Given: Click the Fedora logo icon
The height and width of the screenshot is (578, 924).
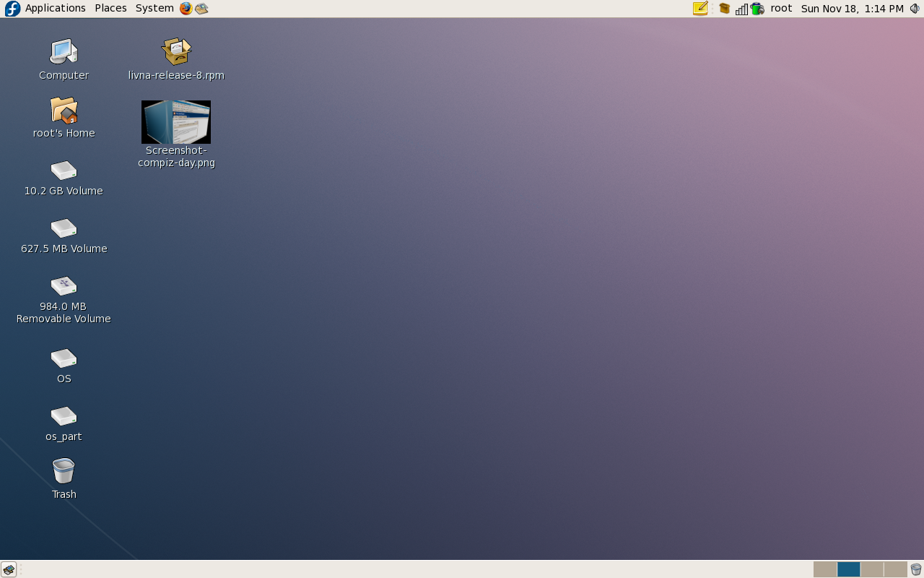Looking at the screenshot, I should pos(12,9).
